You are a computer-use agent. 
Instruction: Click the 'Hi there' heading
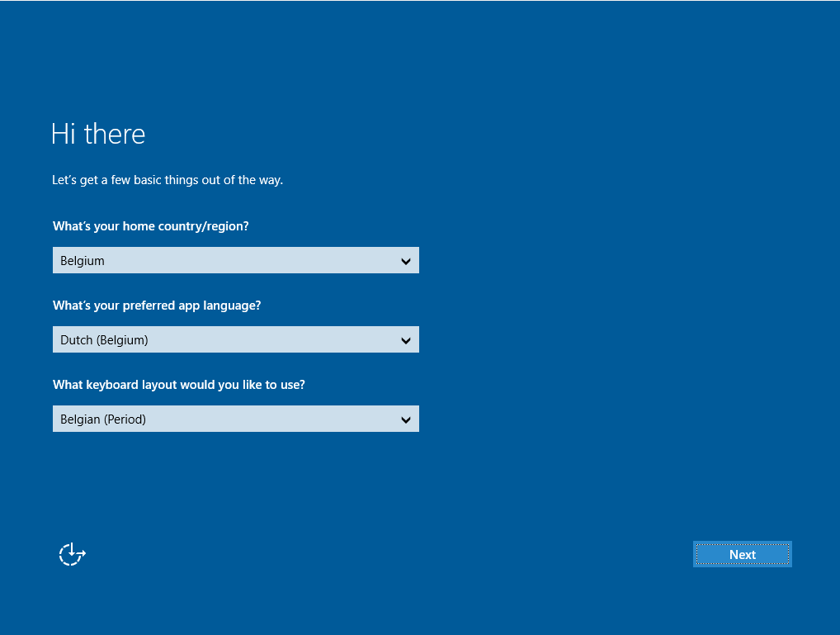[98, 134]
